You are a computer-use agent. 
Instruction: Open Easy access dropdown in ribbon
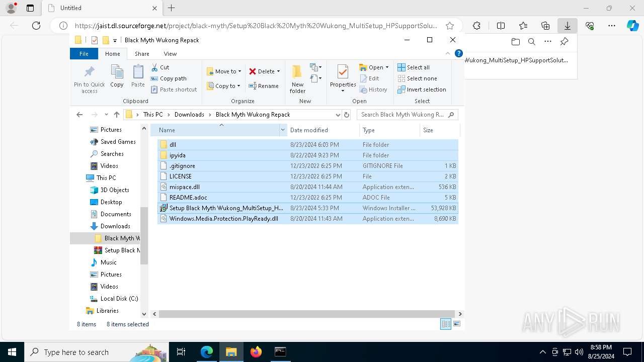coord(316,78)
